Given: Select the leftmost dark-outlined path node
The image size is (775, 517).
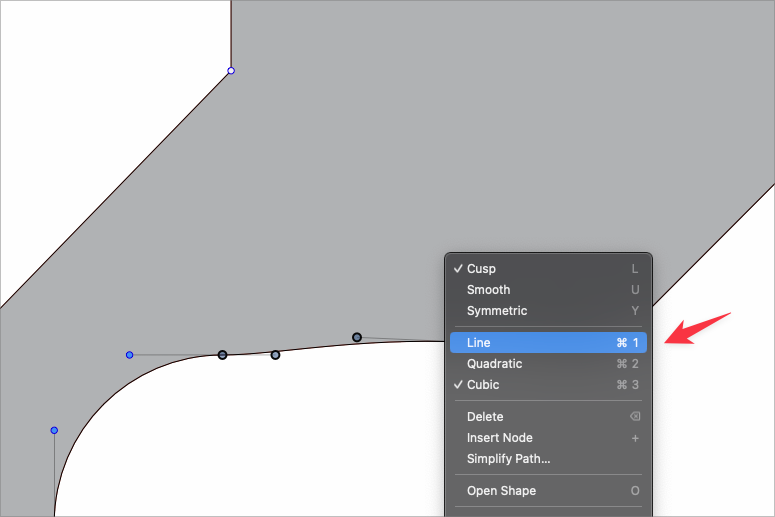Looking at the screenshot, I should (x=222, y=355).
